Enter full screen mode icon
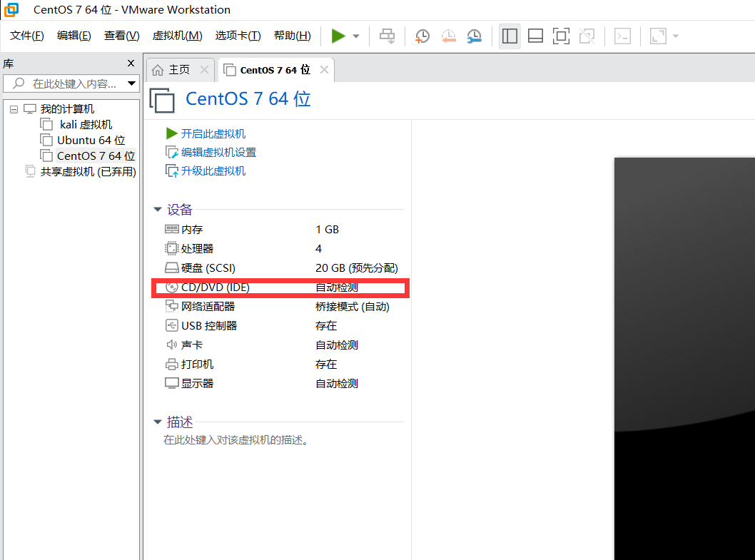The width and height of the screenshot is (755, 560). (561, 36)
